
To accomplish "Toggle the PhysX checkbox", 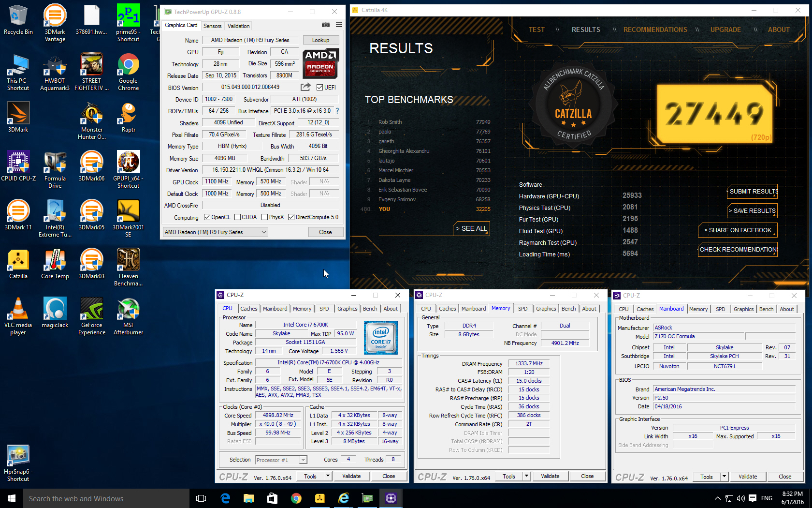I will (x=264, y=217).
